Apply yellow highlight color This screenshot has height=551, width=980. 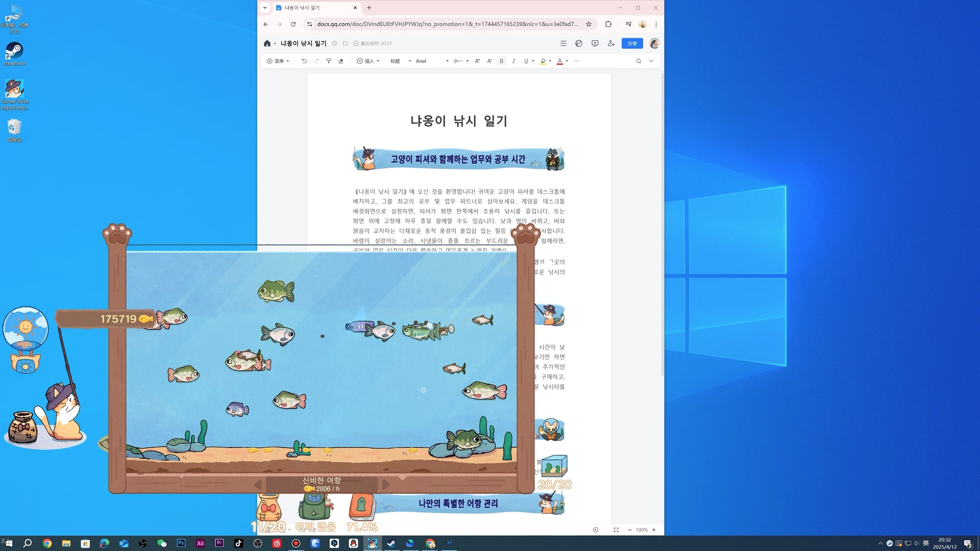[543, 61]
